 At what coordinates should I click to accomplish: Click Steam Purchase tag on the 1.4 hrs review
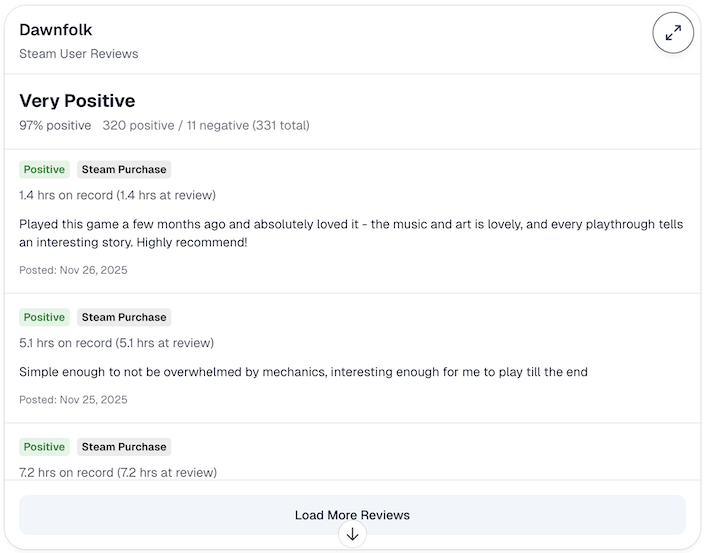pos(124,170)
